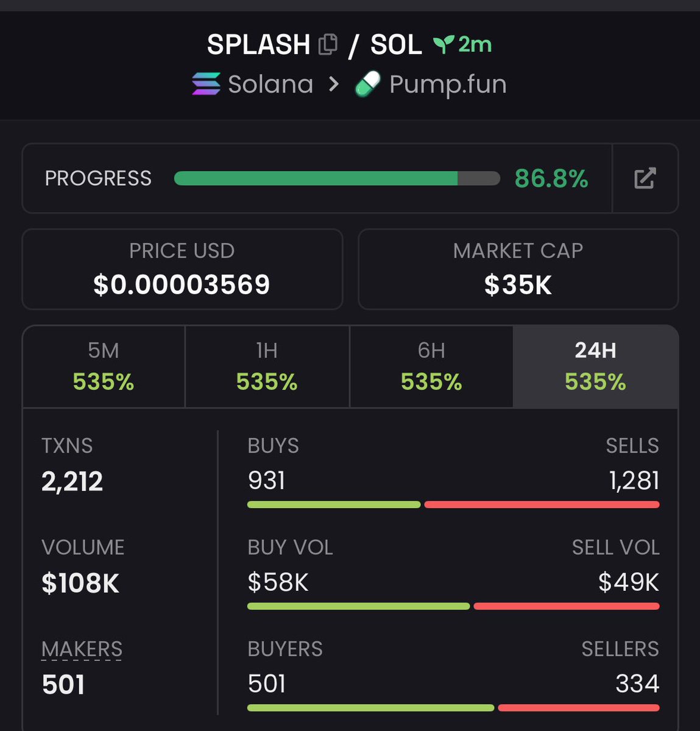This screenshot has width=700, height=731.
Task: Select the 24H timeframe tab
Action: click(595, 366)
